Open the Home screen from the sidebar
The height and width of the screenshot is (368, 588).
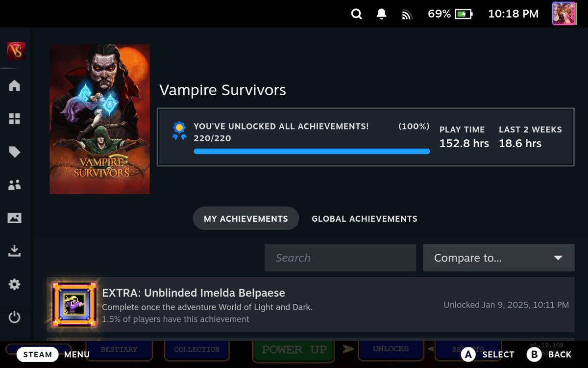15,86
